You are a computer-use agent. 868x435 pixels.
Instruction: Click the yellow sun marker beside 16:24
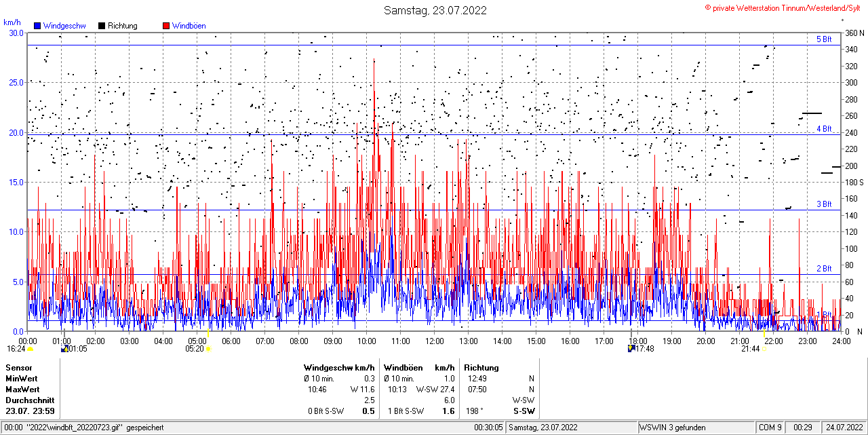(31, 348)
